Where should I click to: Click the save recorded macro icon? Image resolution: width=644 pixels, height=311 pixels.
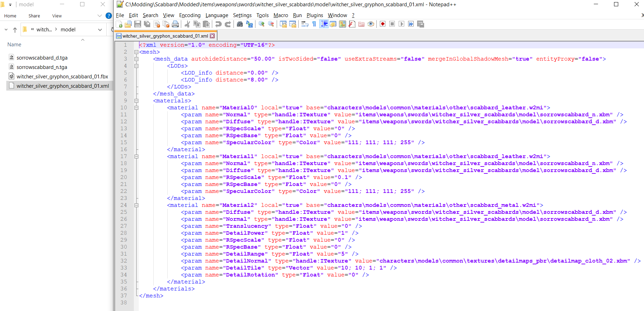pos(421,24)
